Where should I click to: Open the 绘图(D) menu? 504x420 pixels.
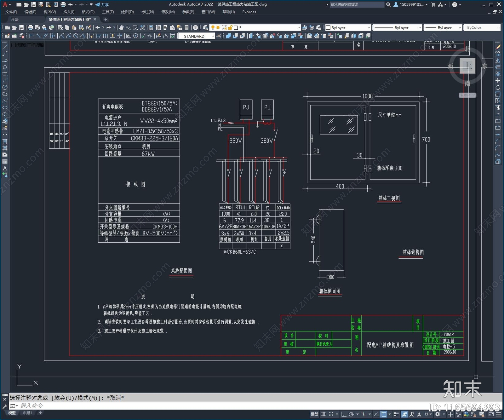point(127,12)
